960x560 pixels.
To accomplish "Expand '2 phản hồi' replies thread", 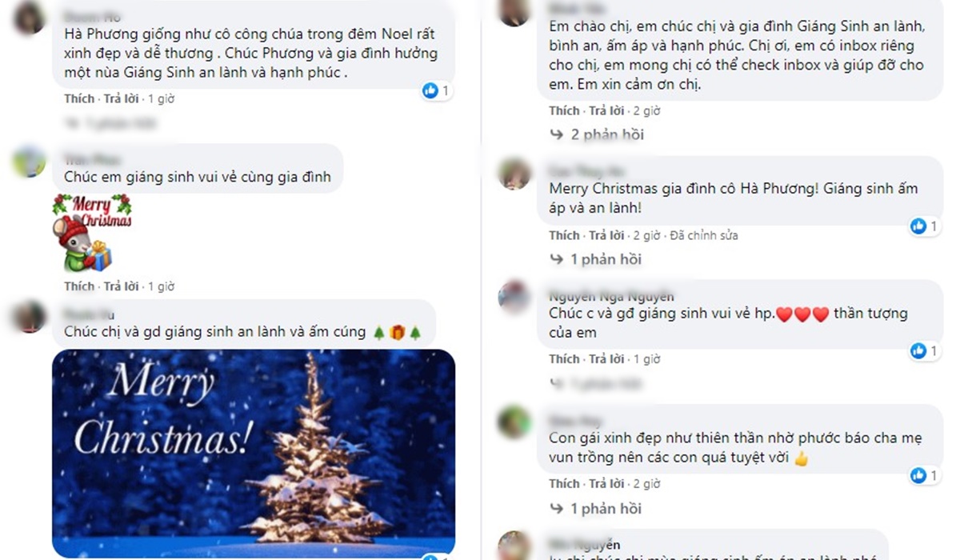I will point(597,134).
